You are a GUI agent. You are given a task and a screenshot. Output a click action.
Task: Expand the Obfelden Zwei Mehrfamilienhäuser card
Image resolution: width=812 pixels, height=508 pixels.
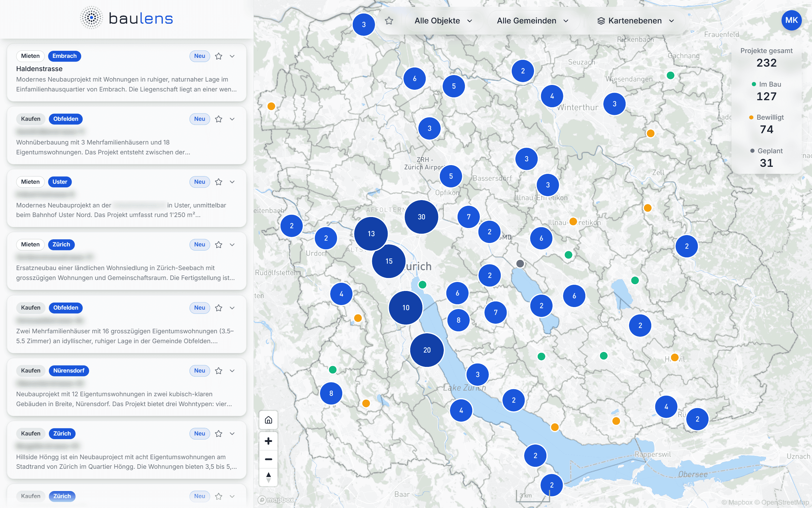pyautogui.click(x=232, y=308)
